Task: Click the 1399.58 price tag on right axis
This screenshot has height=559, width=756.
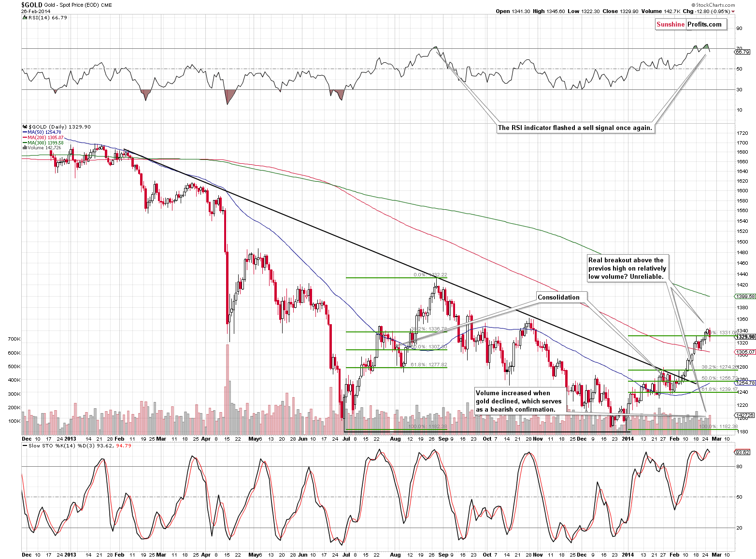Action: click(x=745, y=297)
